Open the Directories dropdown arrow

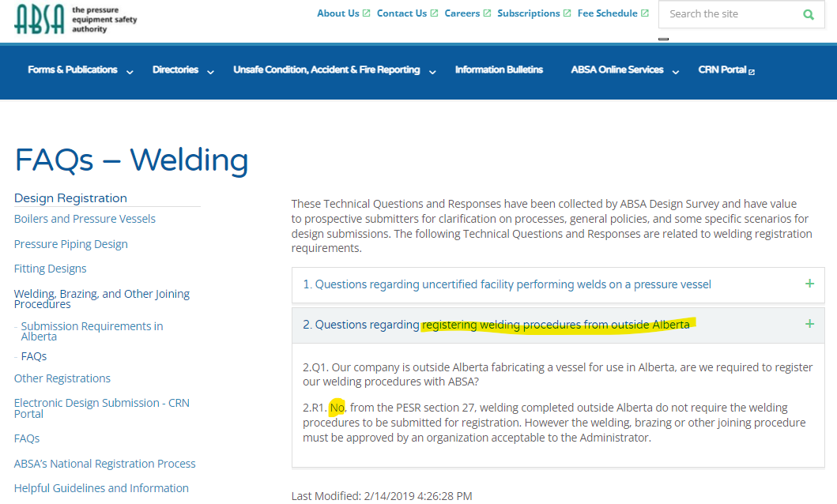[210, 72]
